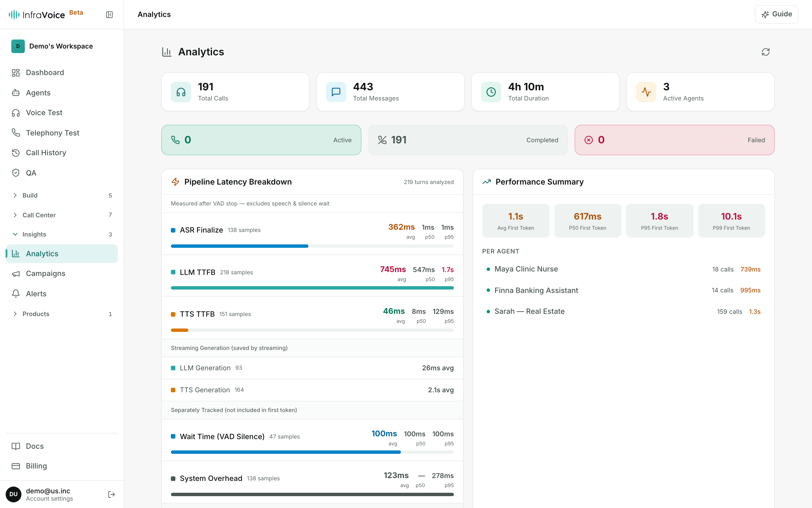The width and height of the screenshot is (812, 508).
Task: Collapse the Insights section
Action: point(62,234)
